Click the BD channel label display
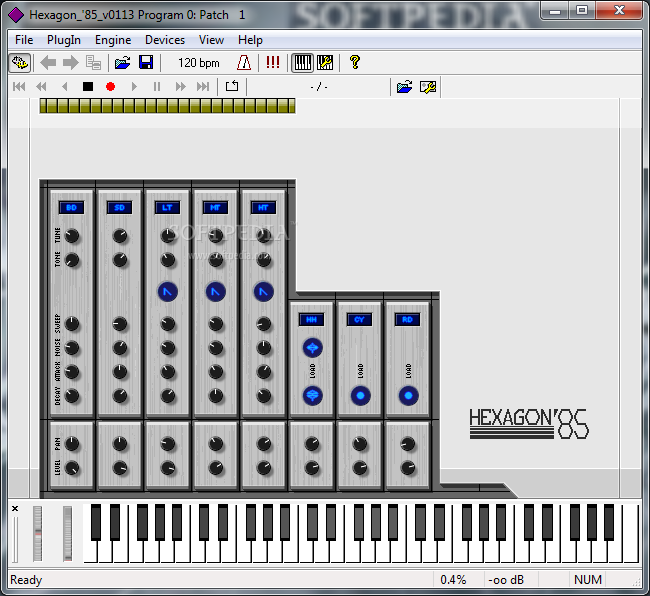The height and width of the screenshot is (596, 650). (71, 208)
